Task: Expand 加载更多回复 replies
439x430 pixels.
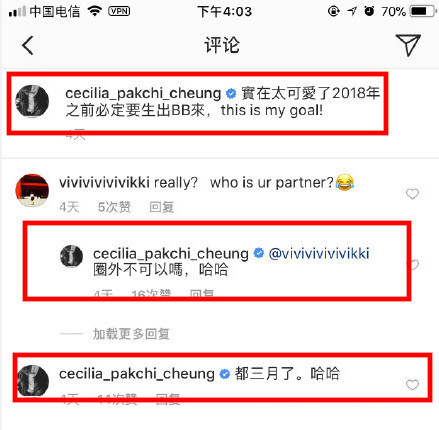Action: pyautogui.click(x=131, y=334)
